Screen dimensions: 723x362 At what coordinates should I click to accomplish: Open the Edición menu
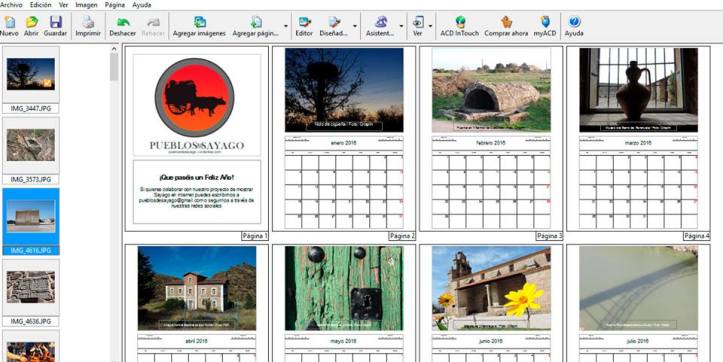click(41, 5)
